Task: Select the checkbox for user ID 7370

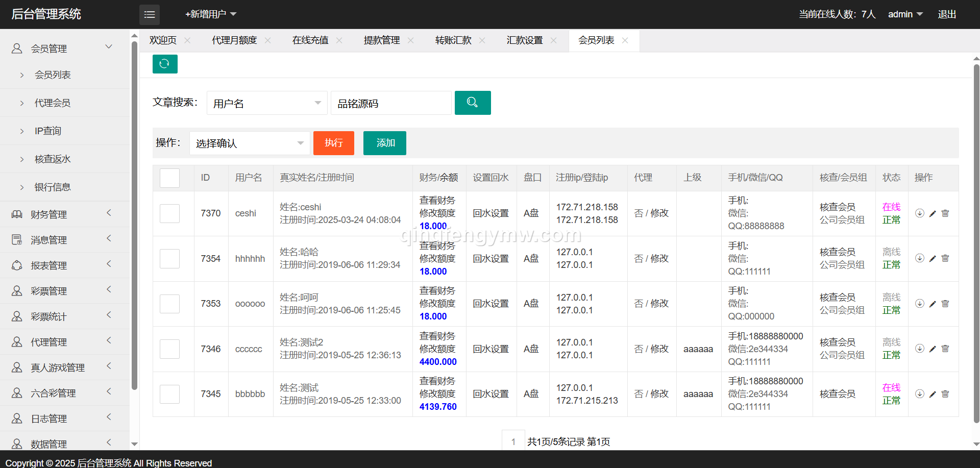Action: click(x=169, y=213)
